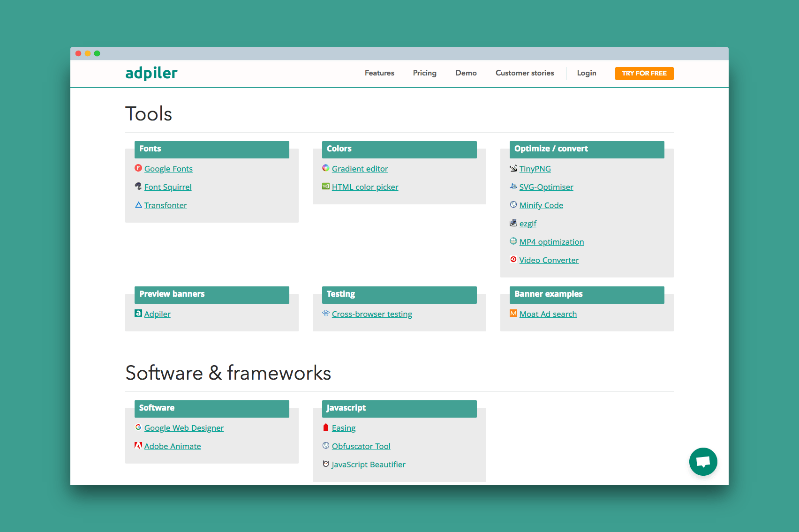Open the Cross-browser testing link
Image resolution: width=799 pixels, height=532 pixels.
tap(372, 314)
